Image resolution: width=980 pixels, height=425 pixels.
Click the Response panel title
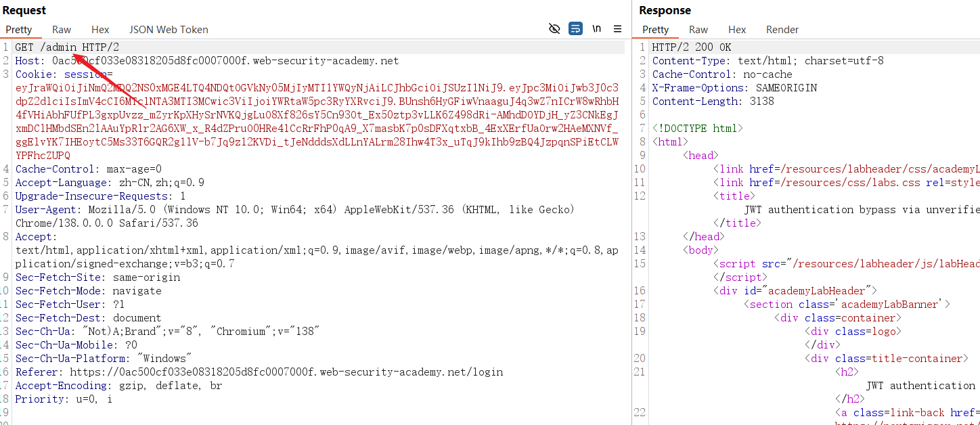tap(665, 10)
